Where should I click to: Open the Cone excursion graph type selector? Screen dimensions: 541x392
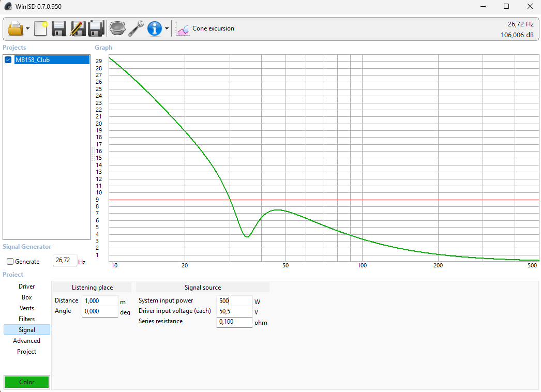click(x=205, y=28)
